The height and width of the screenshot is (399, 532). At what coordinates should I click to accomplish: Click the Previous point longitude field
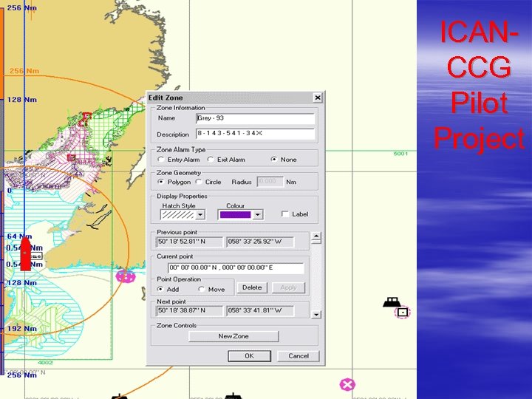click(260, 242)
